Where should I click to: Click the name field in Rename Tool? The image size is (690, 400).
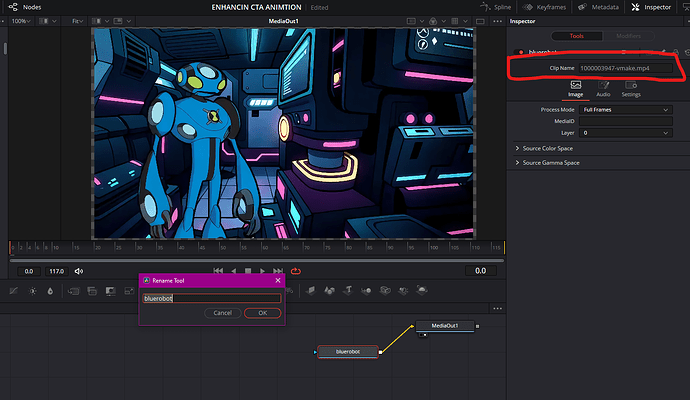tap(212, 298)
